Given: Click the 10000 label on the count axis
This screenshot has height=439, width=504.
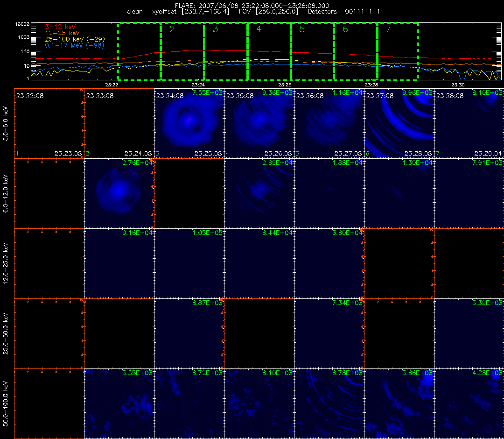Looking at the screenshot, I should (x=22, y=24).
